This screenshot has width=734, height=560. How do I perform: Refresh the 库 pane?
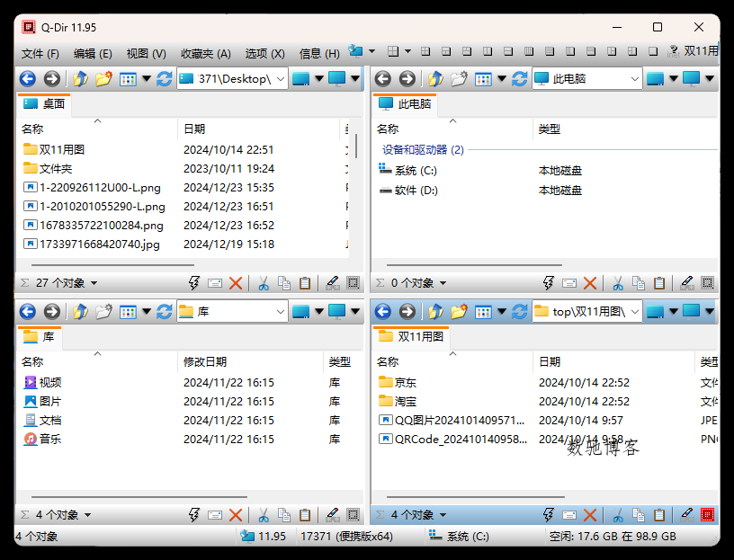[164, 312]
